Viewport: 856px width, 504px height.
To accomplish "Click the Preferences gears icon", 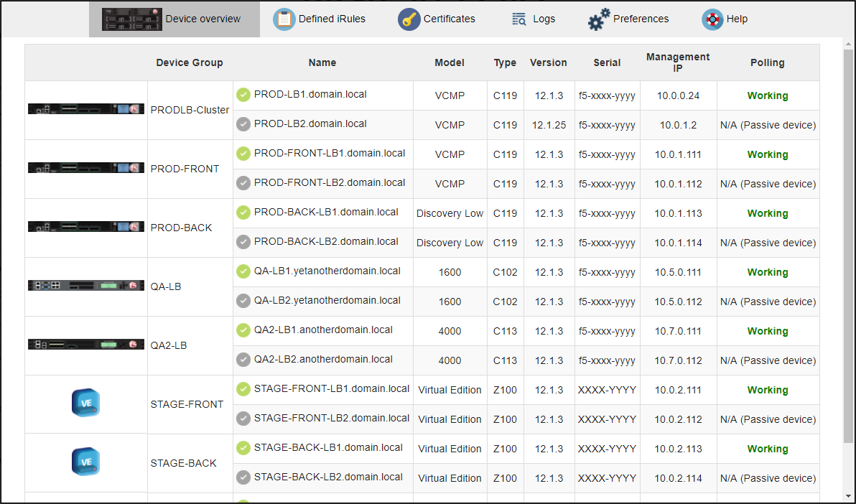I will 599,19.
